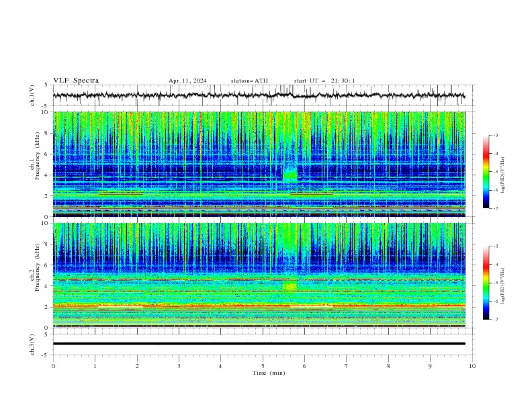
Task: Click the ch.2 color bar log(PSD) label
Action: 503,285
